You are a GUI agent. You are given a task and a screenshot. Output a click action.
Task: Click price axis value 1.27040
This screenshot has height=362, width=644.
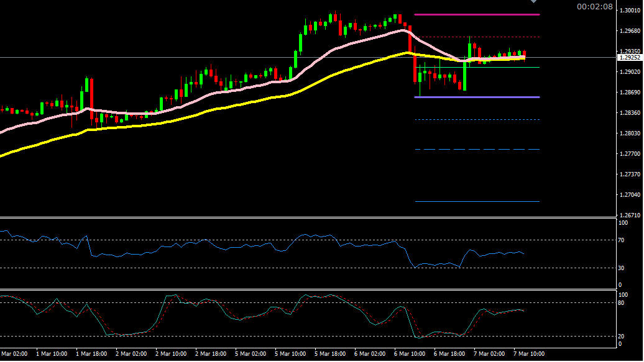tap(630, 195)
